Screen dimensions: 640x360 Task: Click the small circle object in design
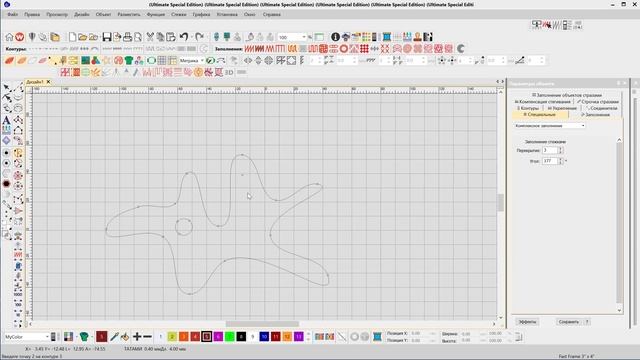click(x=184, y=227)
